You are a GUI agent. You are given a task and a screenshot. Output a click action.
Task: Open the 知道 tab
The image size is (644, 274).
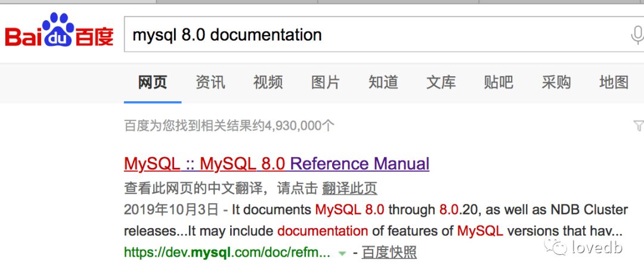coord(383,82)
